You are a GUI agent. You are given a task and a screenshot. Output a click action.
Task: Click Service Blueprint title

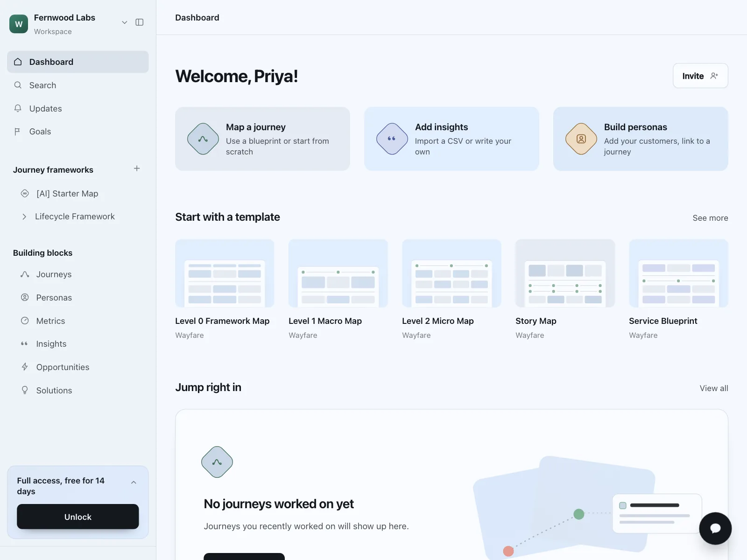[x=663, y=321]
